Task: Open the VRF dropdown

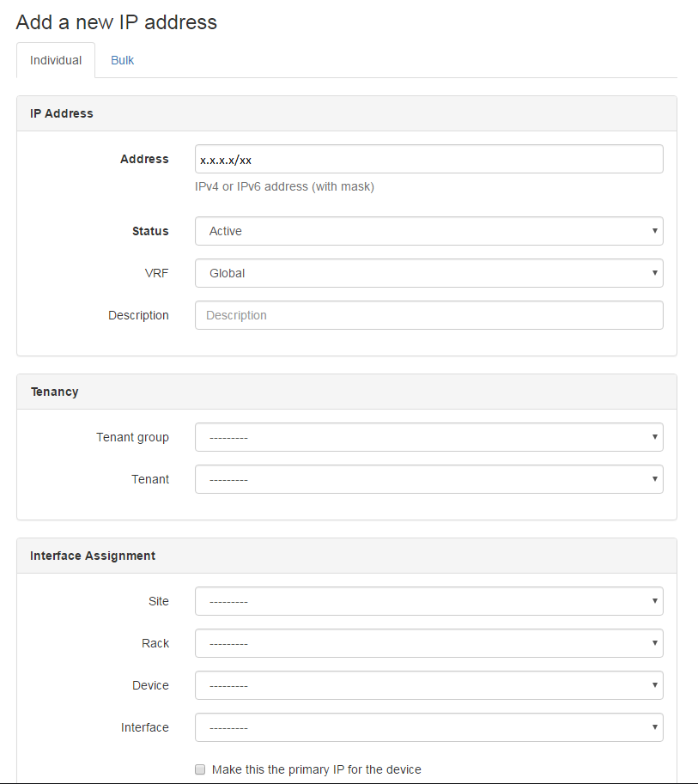Action: point(428,273)
